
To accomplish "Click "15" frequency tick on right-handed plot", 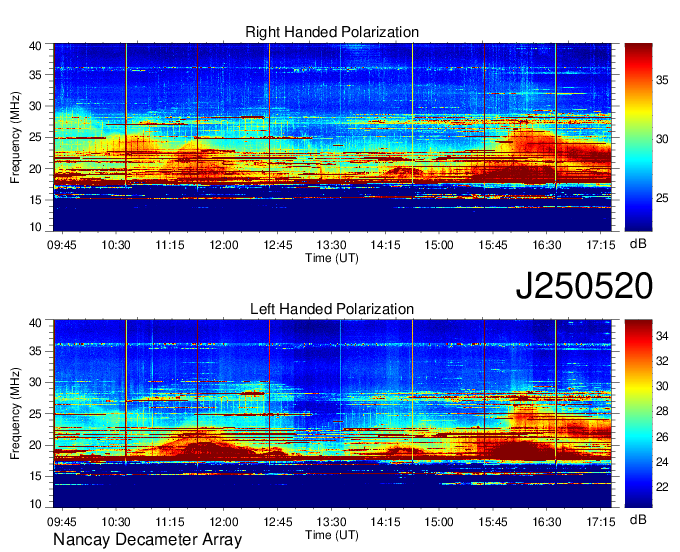I will (x=35, y=200).
